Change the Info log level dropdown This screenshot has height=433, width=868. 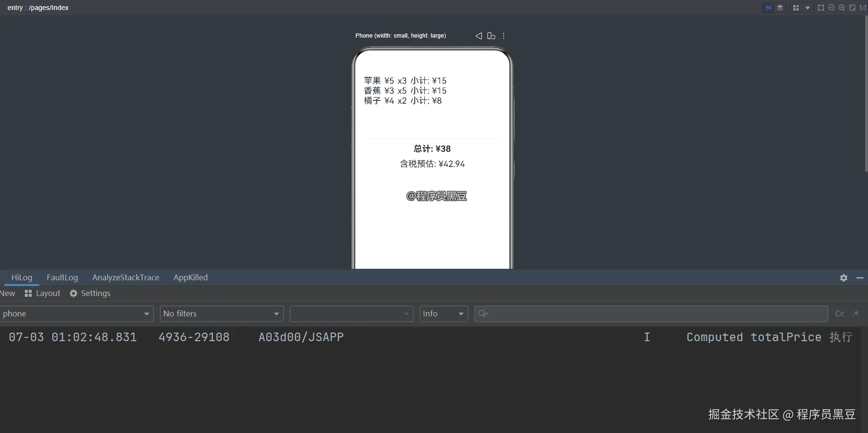[x=444, y=314]
